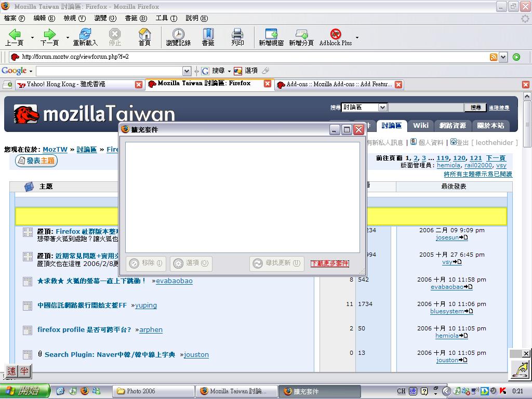
Task: Open the firefox profile forum thread
Action: coord(84,329)
